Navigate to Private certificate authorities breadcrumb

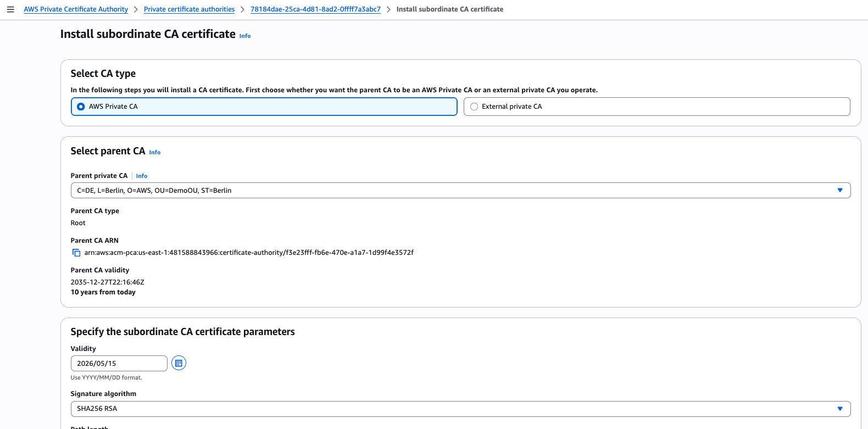(189, 9)
